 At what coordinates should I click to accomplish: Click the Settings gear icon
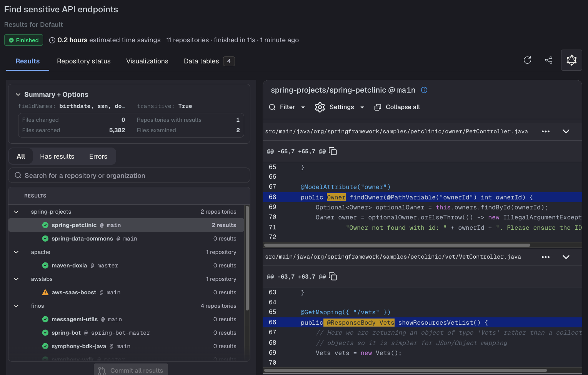tap(320, 107)
